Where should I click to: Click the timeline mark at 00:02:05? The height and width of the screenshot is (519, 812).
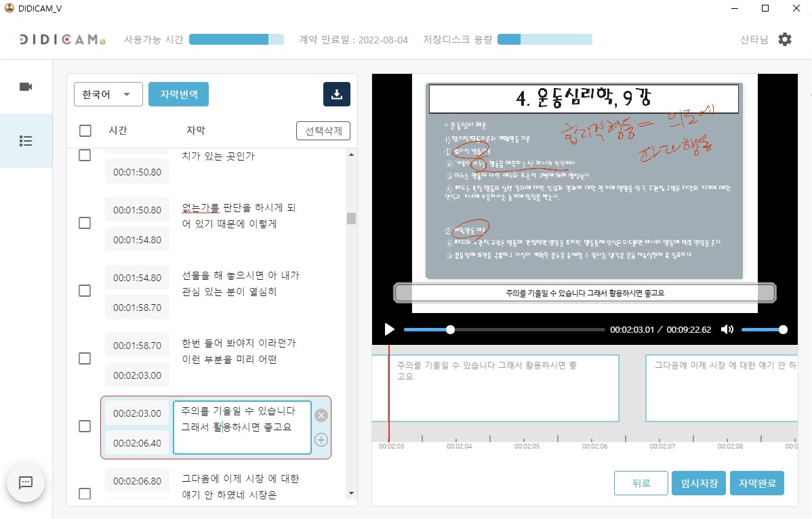[527, 446]
